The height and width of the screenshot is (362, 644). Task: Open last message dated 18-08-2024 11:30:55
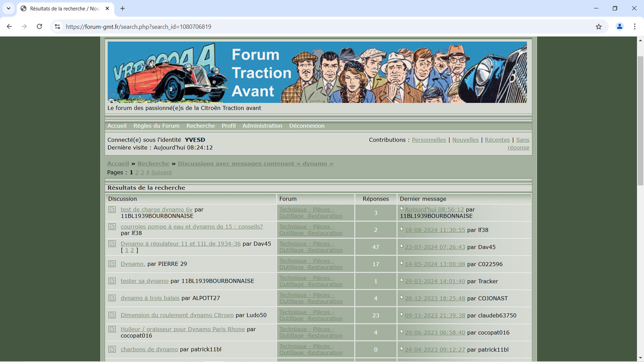coord(435,230)
